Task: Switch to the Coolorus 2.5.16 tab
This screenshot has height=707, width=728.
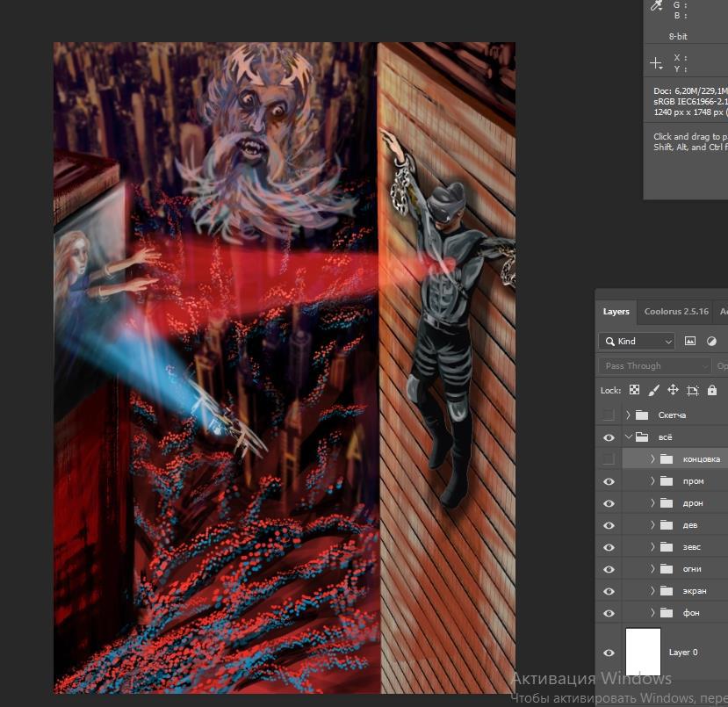Action: point(675,312)
